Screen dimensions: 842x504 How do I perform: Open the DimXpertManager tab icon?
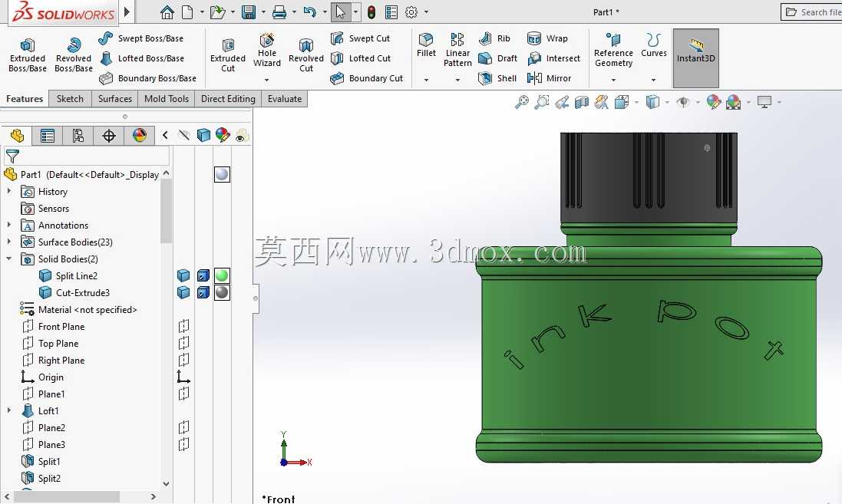[x=108, y=136]
